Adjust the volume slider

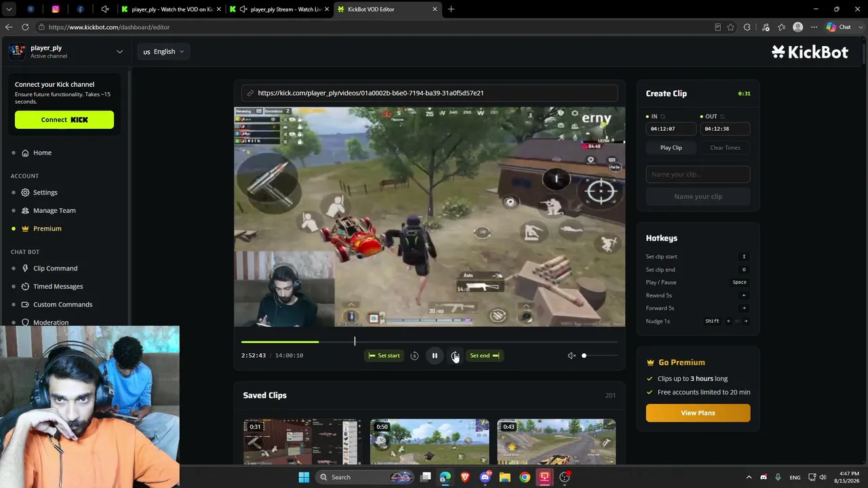(600, 355)
